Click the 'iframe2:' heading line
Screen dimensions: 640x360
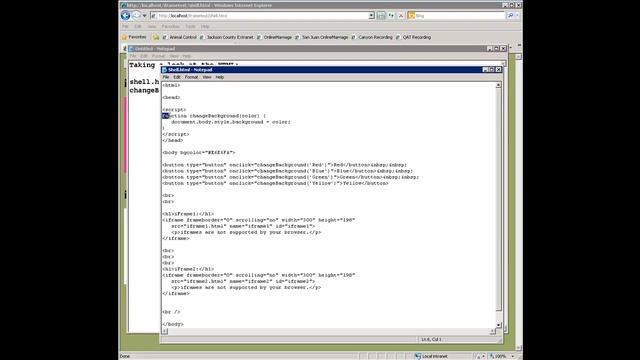[x=188, y=269]
